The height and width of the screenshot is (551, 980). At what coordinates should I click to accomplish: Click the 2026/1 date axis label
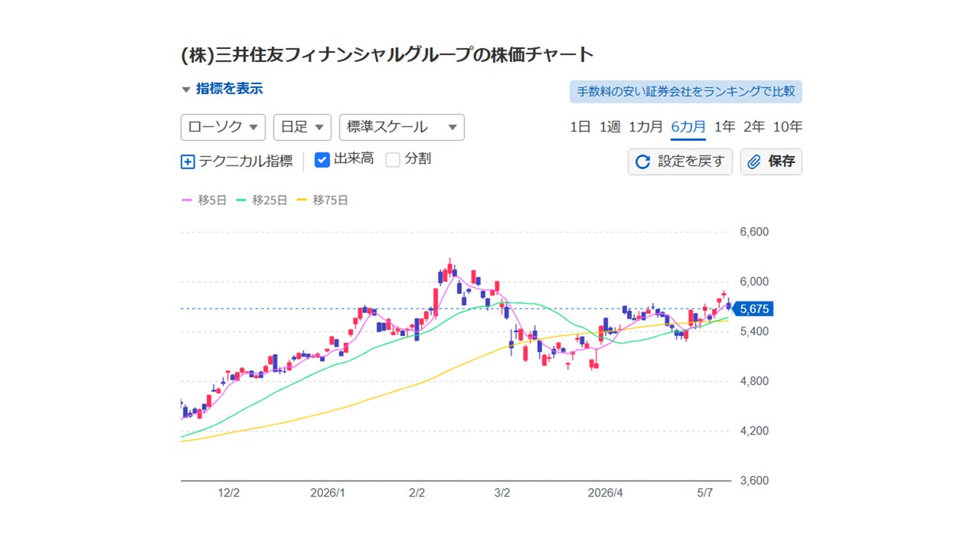pyautogui.click(x=328, y=494)
